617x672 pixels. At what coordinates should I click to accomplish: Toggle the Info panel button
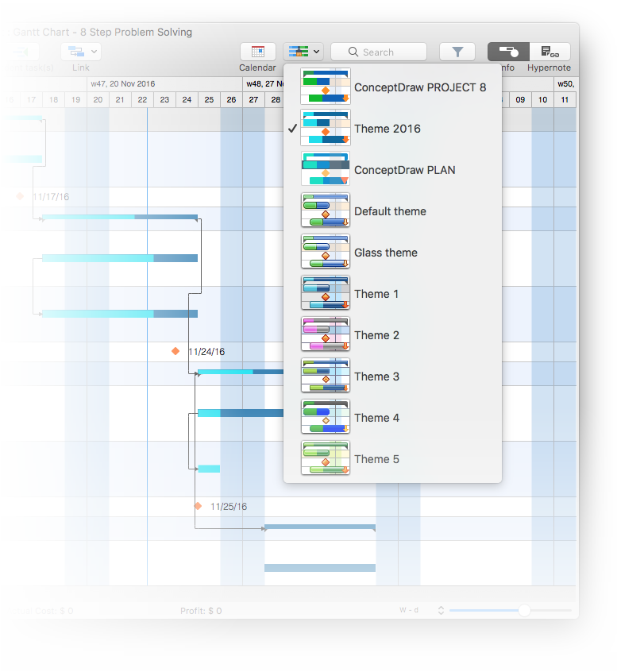(x=508, y=52)
